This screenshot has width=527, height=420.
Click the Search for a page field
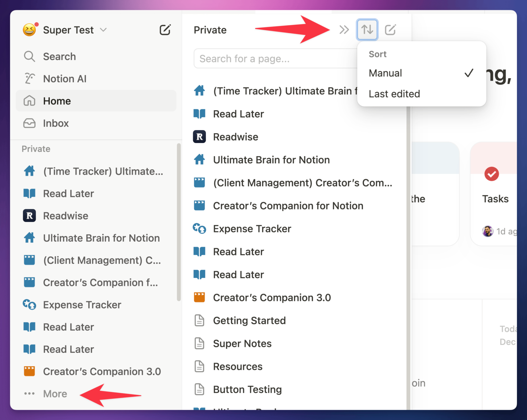pyautogui.click(x=274, y=59)
